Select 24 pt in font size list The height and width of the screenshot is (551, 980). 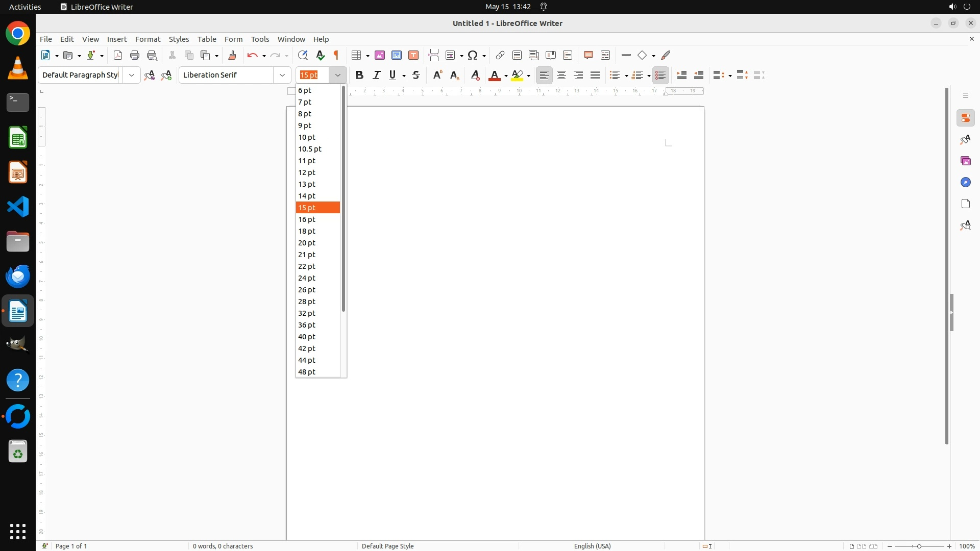[307, 278]
